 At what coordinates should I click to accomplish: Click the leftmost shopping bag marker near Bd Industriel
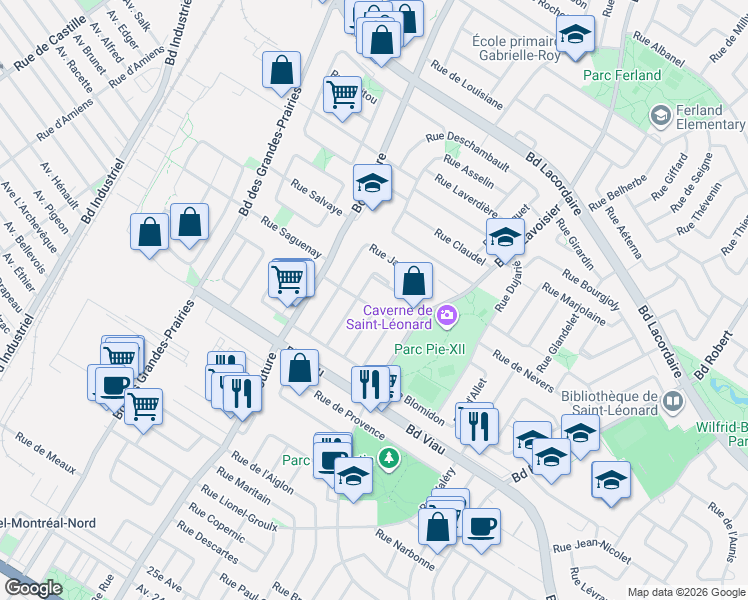pyautogui.click(x=149, y=233)
